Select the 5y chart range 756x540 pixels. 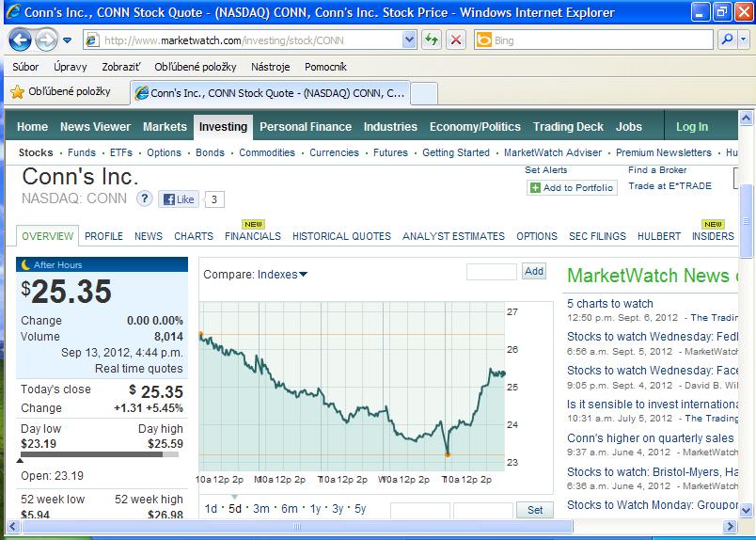coord(360,509)
